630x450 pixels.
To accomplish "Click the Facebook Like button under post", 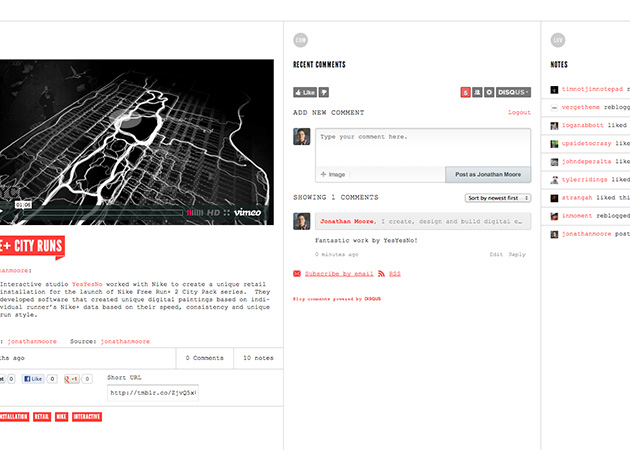I will pos(35,380).
